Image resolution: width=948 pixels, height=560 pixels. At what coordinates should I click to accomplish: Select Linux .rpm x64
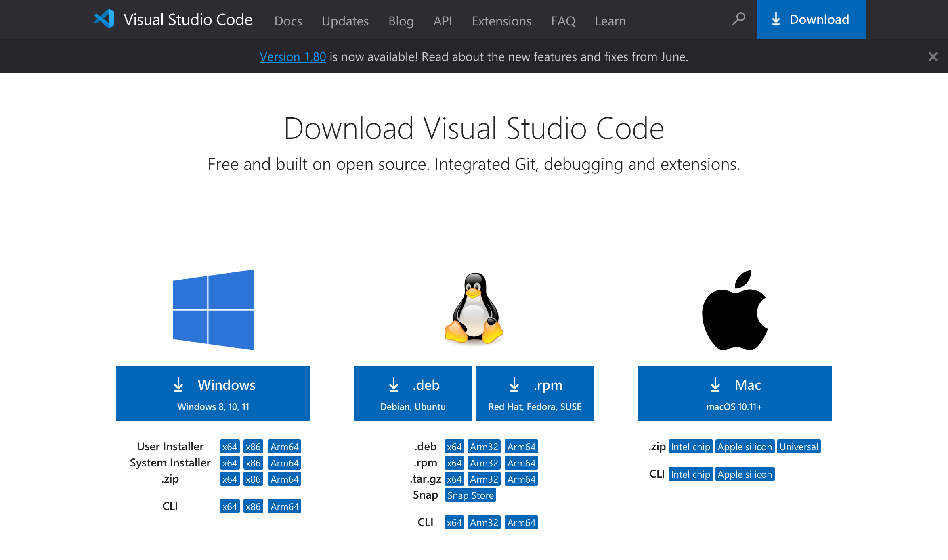pos(454,463)
